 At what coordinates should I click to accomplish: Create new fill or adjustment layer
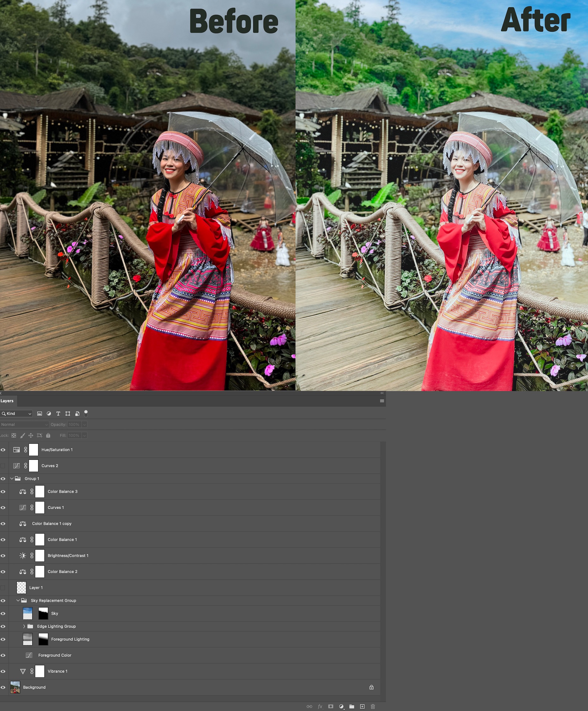tap(341, 706)
